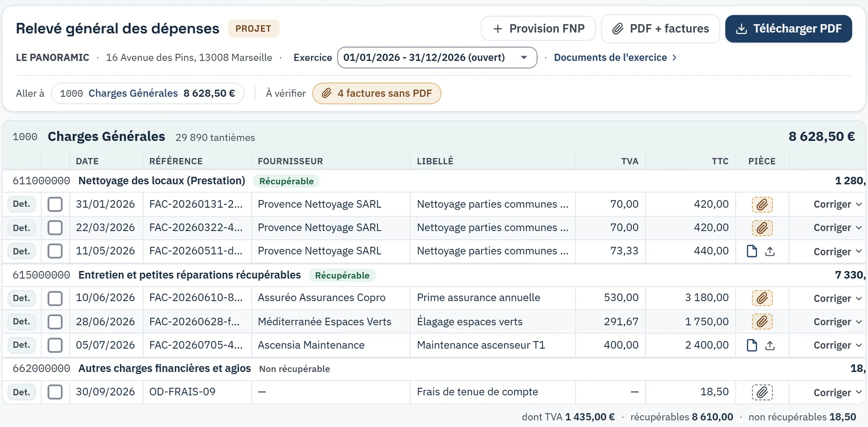Image resolution: width=868 pixels, height=427 pixels.
Task: Tick checkbox for 31/01/2026 invoice
Action: tap(55, 204)
